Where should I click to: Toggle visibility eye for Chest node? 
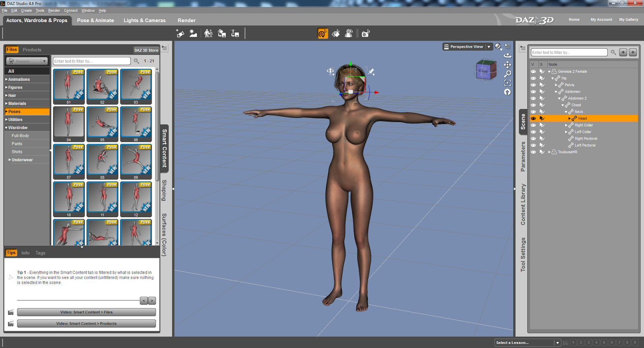pyautogui.click(x=533, y=105)
